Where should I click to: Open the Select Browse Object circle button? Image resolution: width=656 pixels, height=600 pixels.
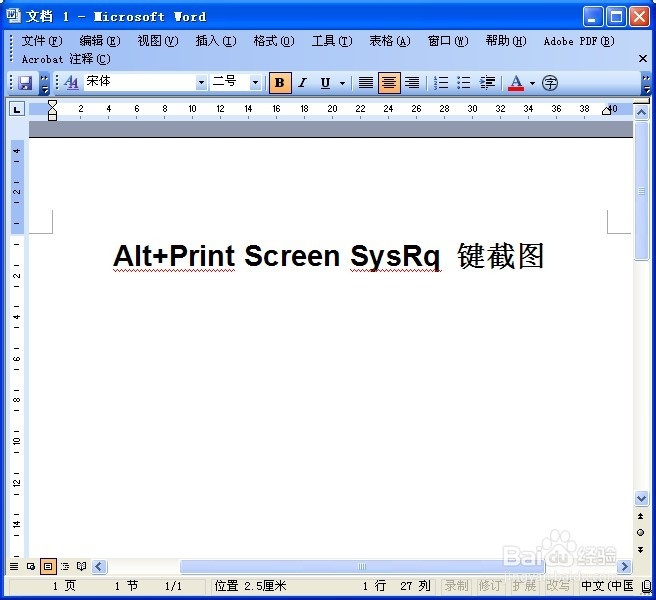(641, 533)
